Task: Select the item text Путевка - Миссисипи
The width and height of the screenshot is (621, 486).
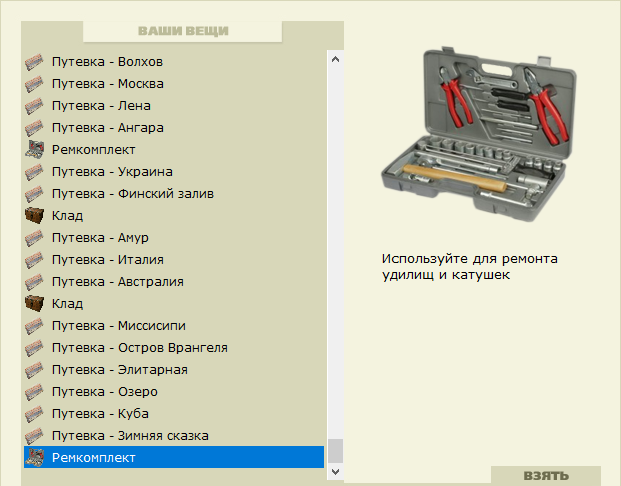Action: coord(119,326)
